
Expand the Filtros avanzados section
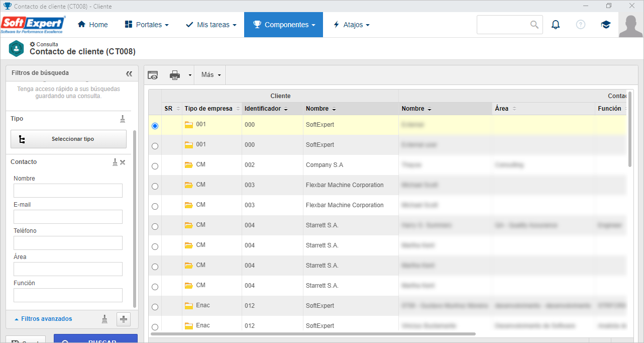click(43, 319)
